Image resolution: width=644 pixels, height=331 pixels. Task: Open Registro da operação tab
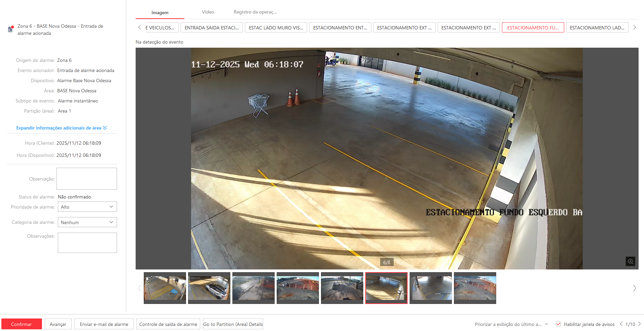click(x=255, y=12)
